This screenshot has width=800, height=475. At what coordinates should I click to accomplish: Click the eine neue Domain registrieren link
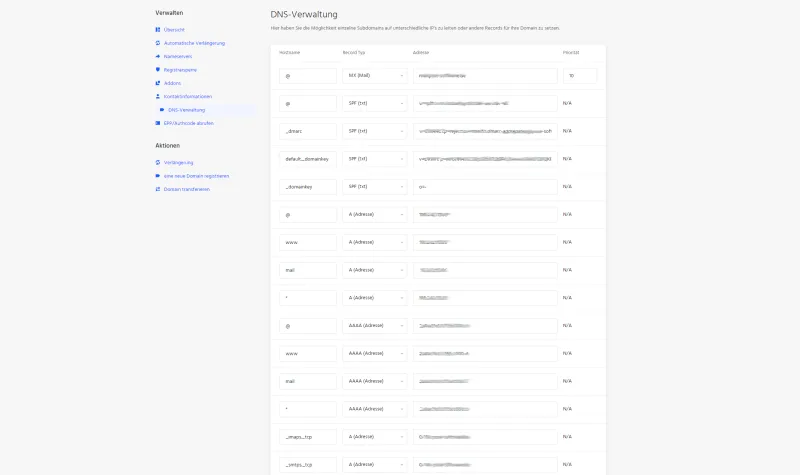[x=196, y=176]
